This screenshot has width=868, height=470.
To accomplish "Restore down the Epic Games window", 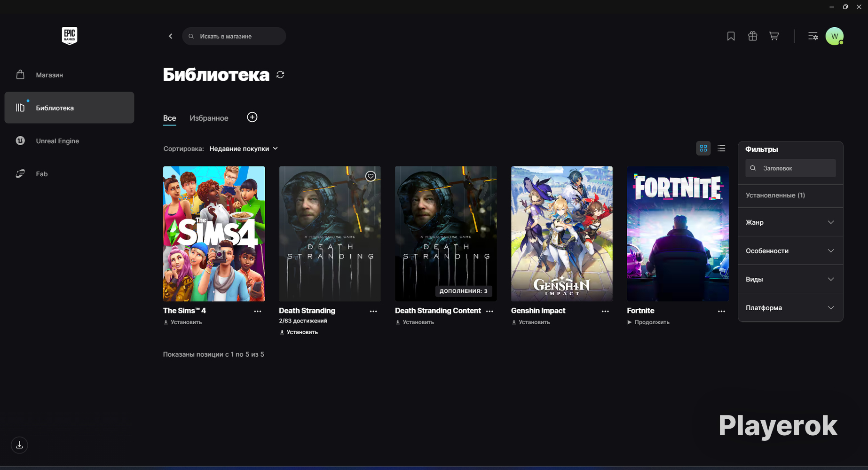I will pyautogui.click(x=845, y=7).
